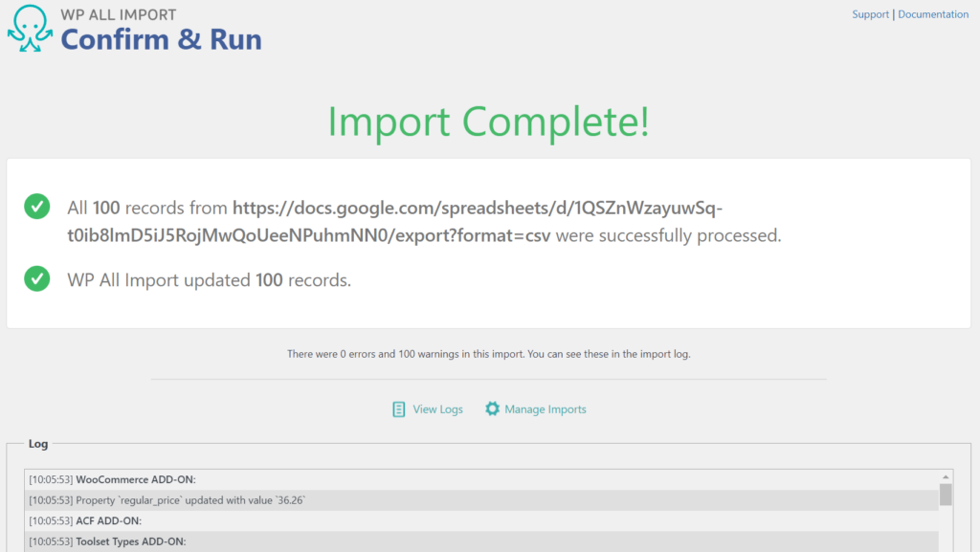Open Manage Imports
This screenshot has width=980, height=552.
pyautogui.click(x=545, y=409)
